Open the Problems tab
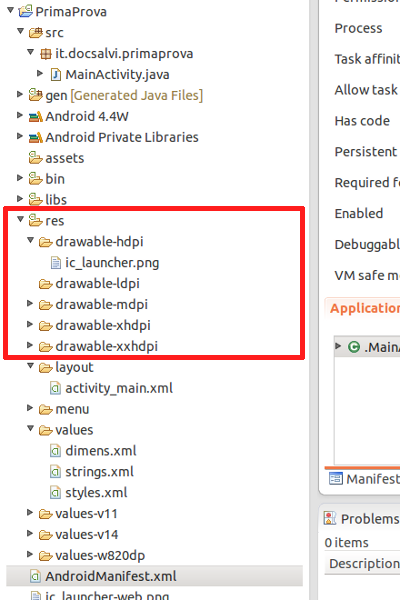 coord(362,519)
